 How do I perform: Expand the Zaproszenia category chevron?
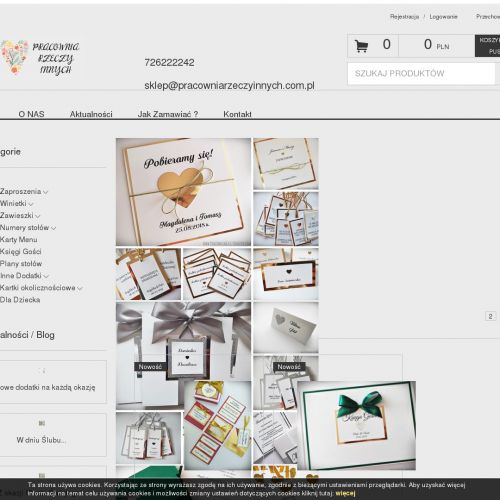pos(46,192)
